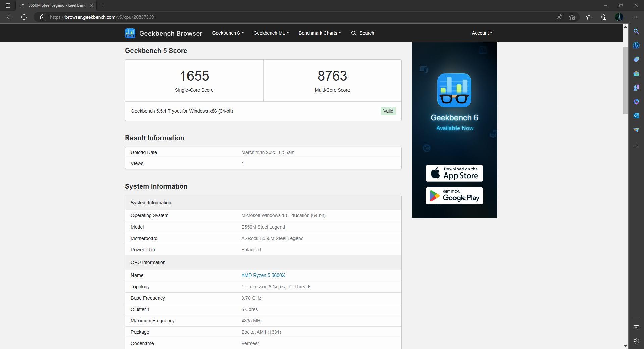Click Geekbench 5.5.1 Tryout version text
Image resolution: width=644 pixels, height=349 pixels.
click(x=182, y=111)
